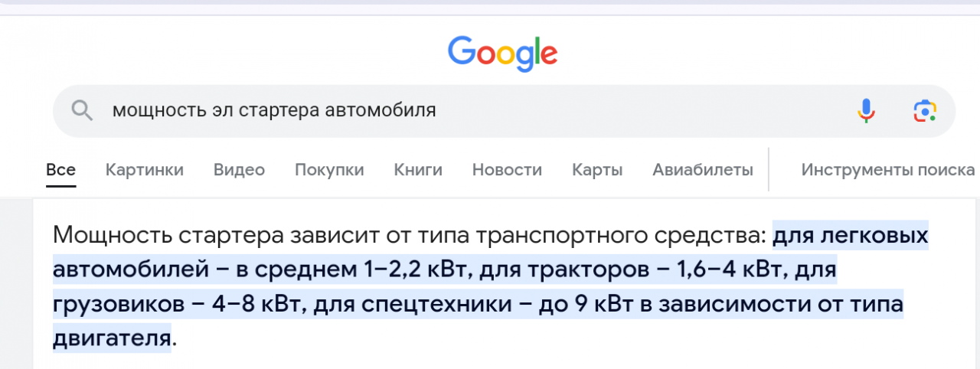Viewport: 980px width, 369px height.
Task: Switch to the Картинки tab
Action: pos(145,170)
